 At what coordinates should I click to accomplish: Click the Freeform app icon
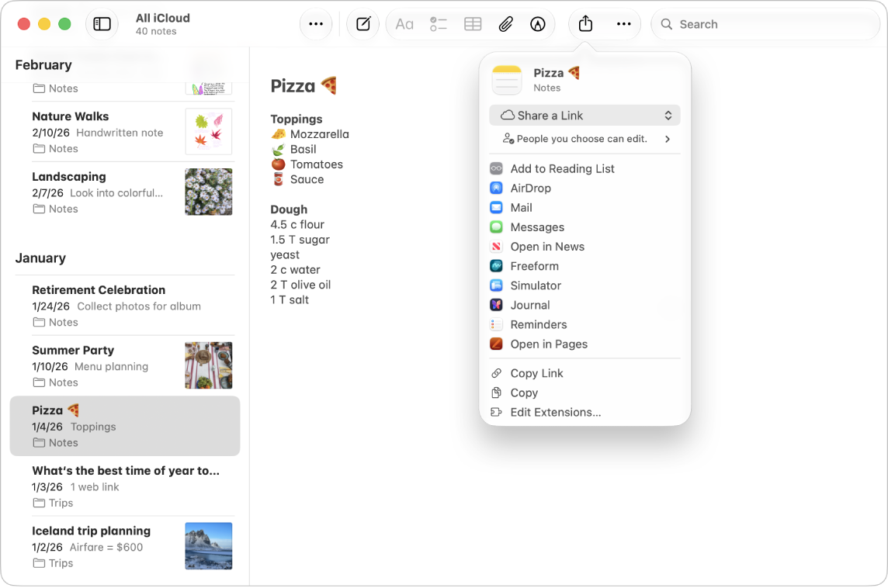(496, 266)
